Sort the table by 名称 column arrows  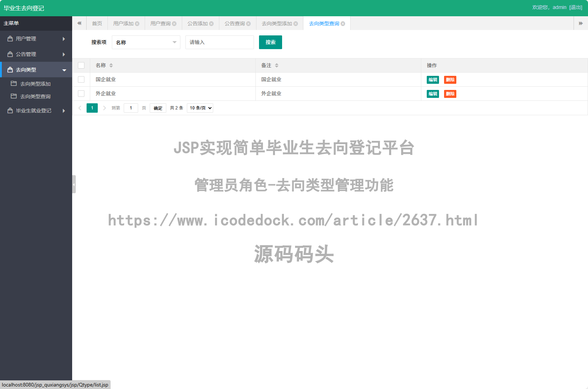pyautogui.click(x=111, y=65)
